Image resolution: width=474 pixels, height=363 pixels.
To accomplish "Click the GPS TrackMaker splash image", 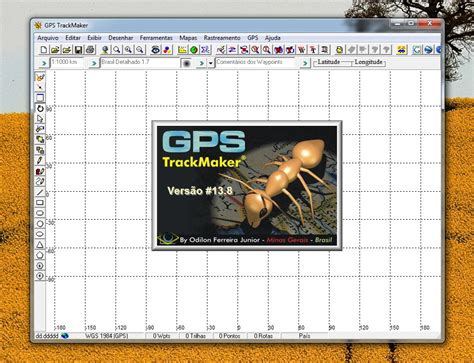I will tap(247, 185).
